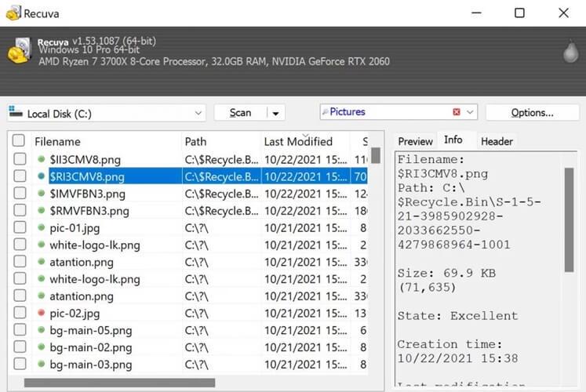Clear the Pictures filter with red X

[x=457, y=112]
